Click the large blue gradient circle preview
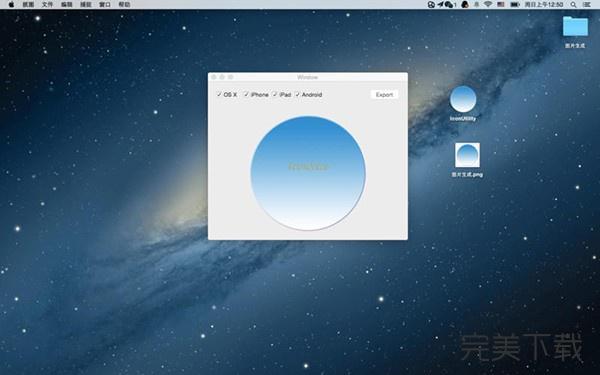Screen dimensions: 600x375 pyautogui.click(x=308, y=173)
